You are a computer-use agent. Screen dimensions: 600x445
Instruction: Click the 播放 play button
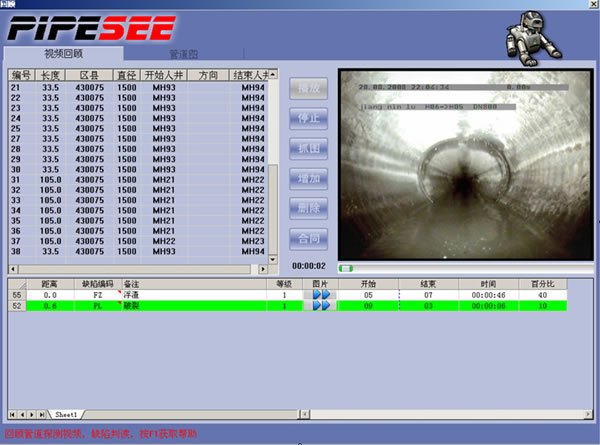pos(308,89)
